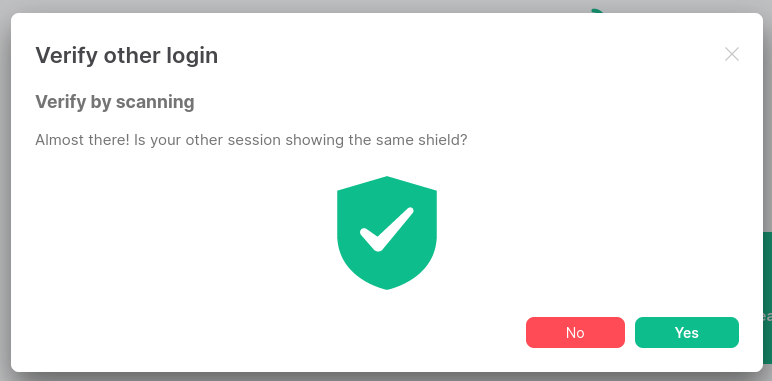
Task: Click the 'Verify by scanning' subheading
Action: click(115, 102)
